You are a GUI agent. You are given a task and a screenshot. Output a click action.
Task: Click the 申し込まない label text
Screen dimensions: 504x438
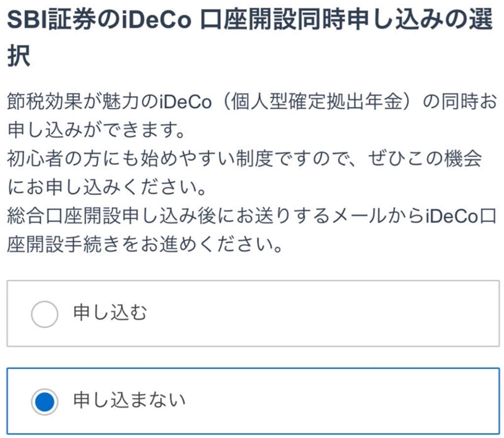[129, 401]
